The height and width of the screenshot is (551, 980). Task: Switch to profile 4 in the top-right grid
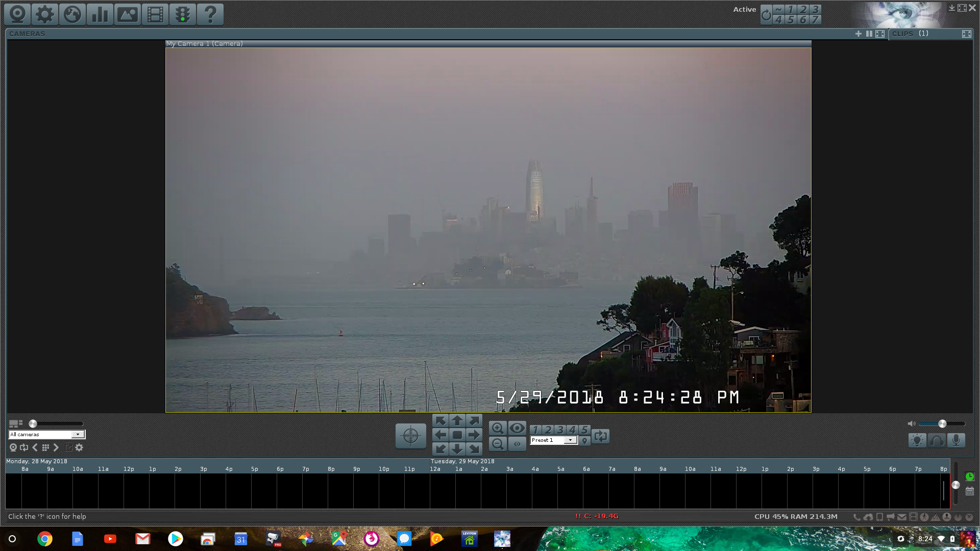(x=778, y=20)
